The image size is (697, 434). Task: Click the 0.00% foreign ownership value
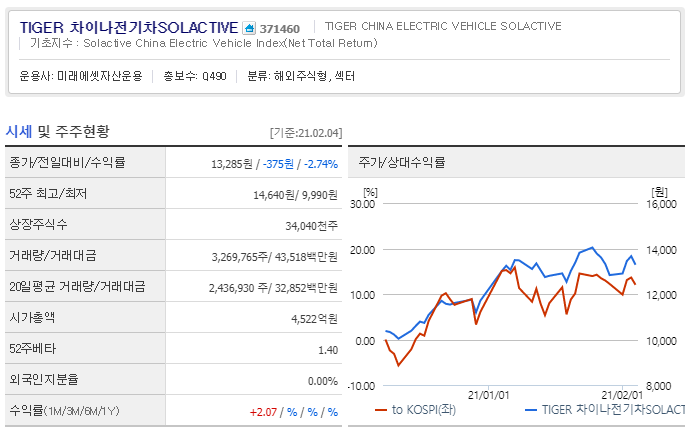(x=323, y=381)
